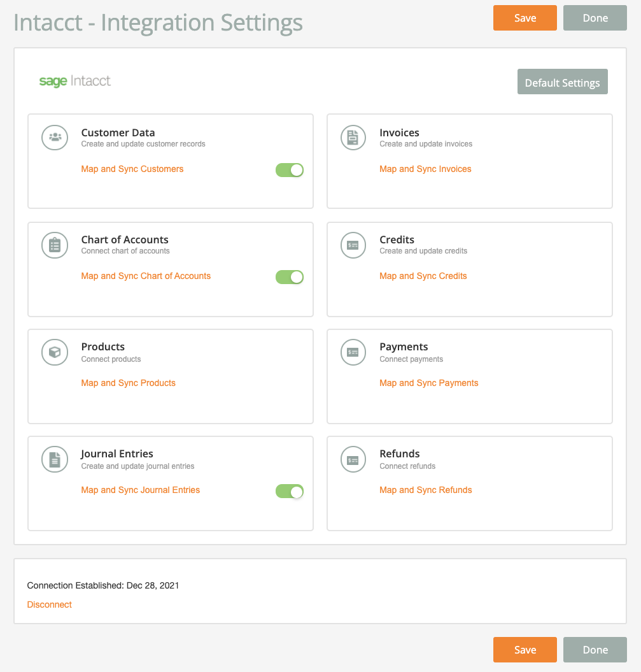
Task: Click the Credits card icon
Action: [x=353, y=245]
